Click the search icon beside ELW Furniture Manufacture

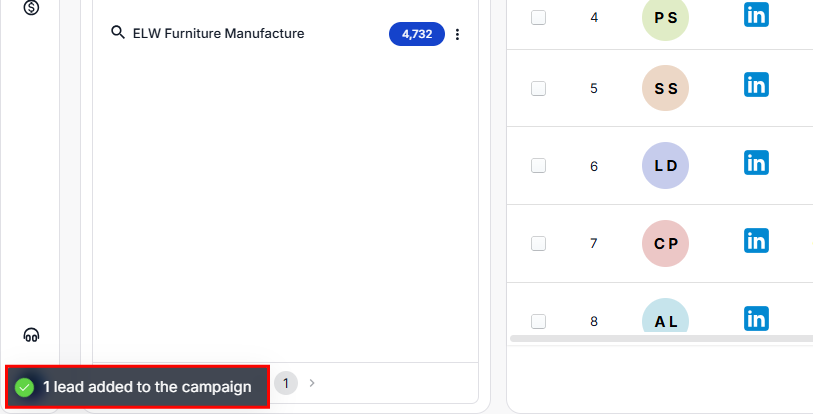pyautogui.click(x=117, y=33)
